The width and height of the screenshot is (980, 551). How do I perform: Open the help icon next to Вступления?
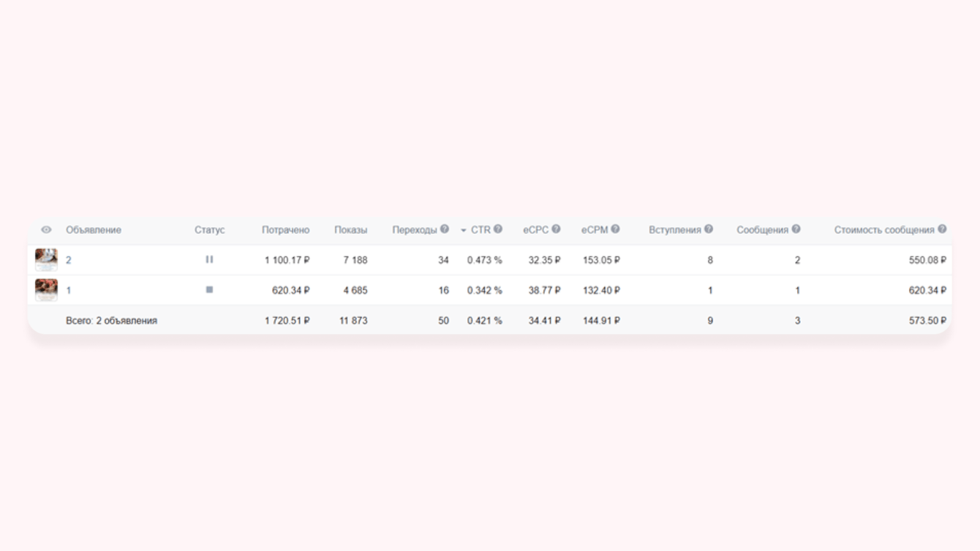709,229
